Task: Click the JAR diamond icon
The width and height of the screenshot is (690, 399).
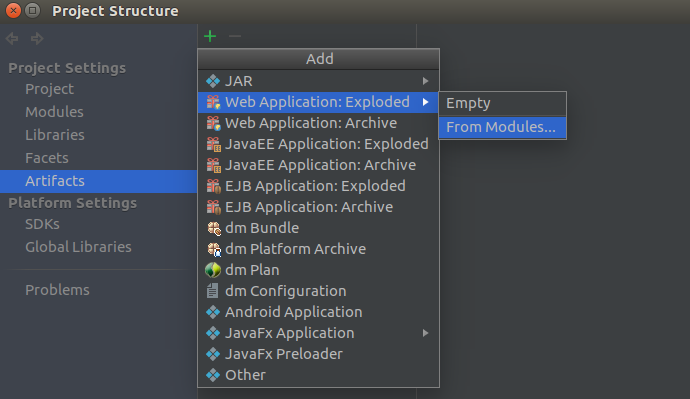Action: 213,81
